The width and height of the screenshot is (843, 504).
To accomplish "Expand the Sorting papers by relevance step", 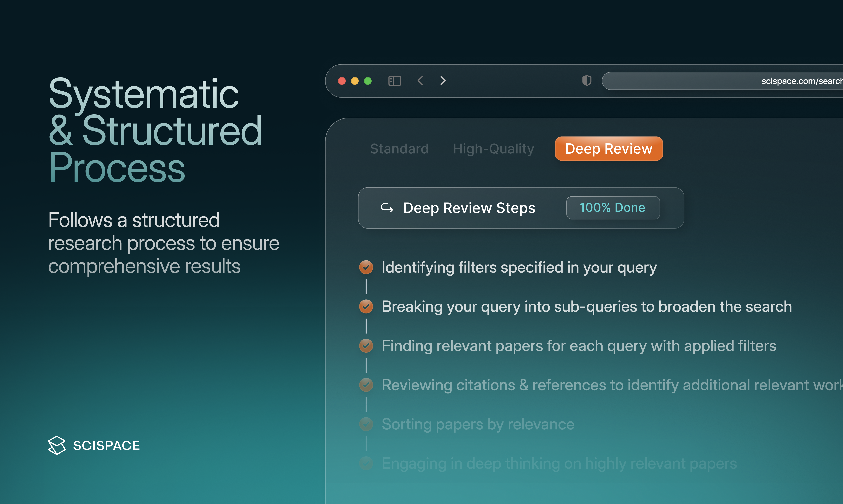I will coord(478,424).
